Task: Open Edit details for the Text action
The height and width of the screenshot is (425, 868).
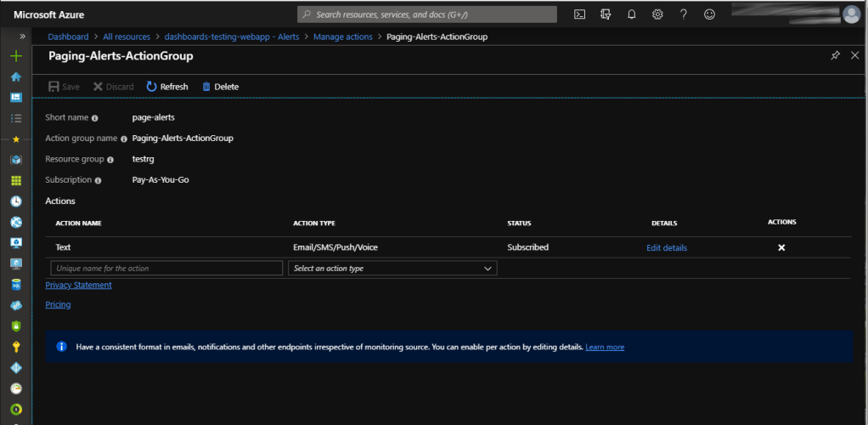Action: pyautogui.click(x=667, y=248)
